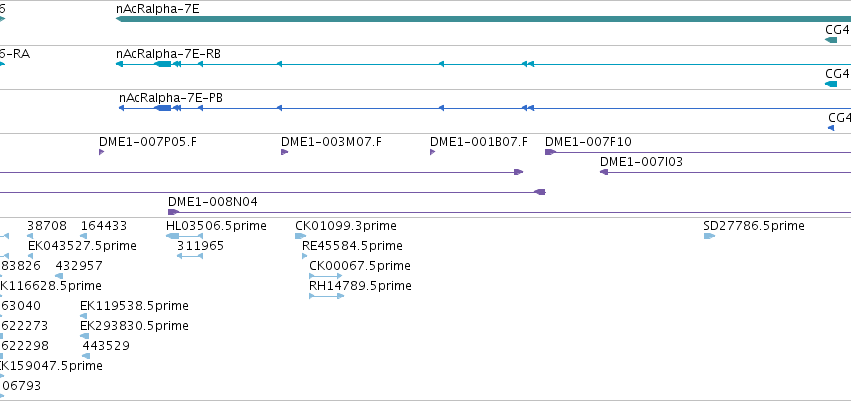Click the DME1-001B07.F arrow glyph

coord(433,152)
